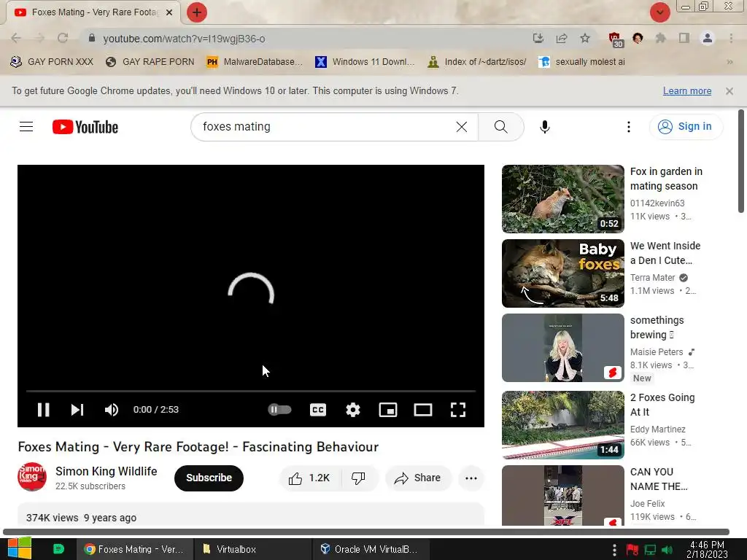The height and width of the screenshot is (560, 747).
Task: Open the 'CAN YOU NAME THE...' video title
Action: 659,478
